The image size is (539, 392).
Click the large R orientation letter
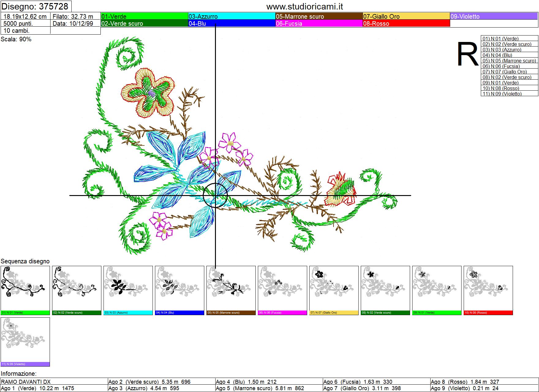tap(468, 54)
